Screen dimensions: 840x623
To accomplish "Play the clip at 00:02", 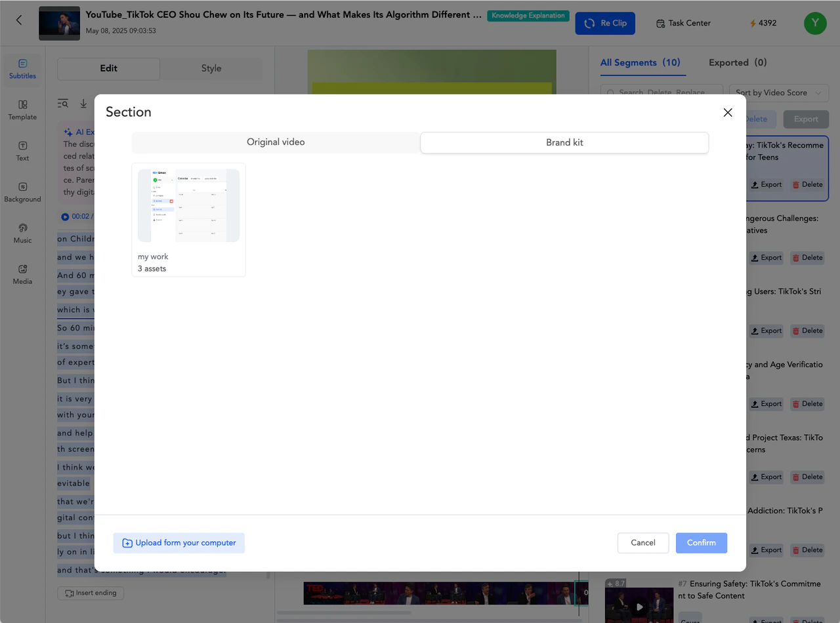I will tap(65, 216).
